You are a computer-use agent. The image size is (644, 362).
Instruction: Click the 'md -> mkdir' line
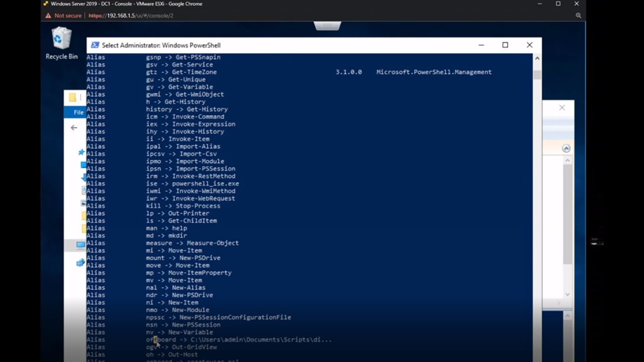click(x=166, y=235)
